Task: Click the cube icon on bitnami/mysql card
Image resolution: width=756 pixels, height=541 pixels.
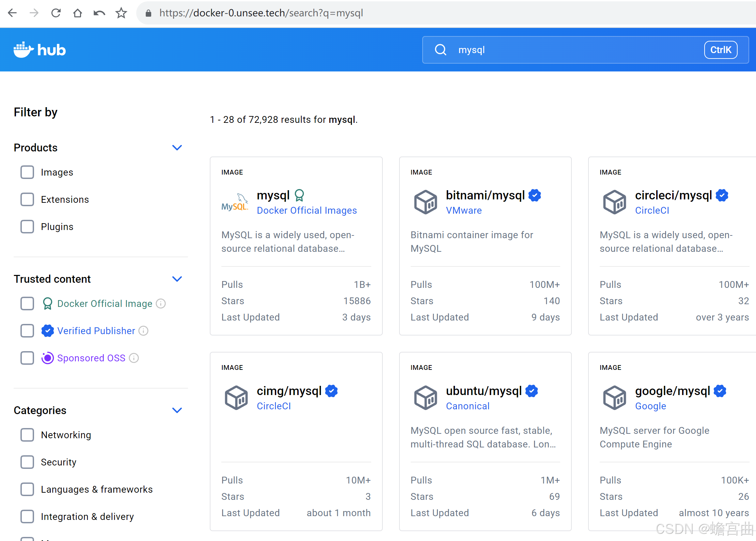Action: coord(425,202)
